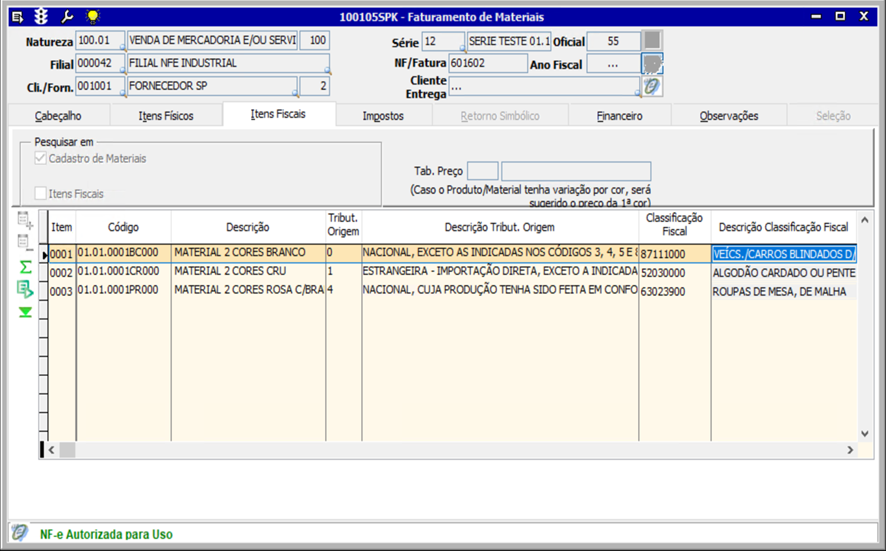Click the VENDA DE MERCADORIA description field
This screenshot has width=886, height=551.
tap(212, 41)
